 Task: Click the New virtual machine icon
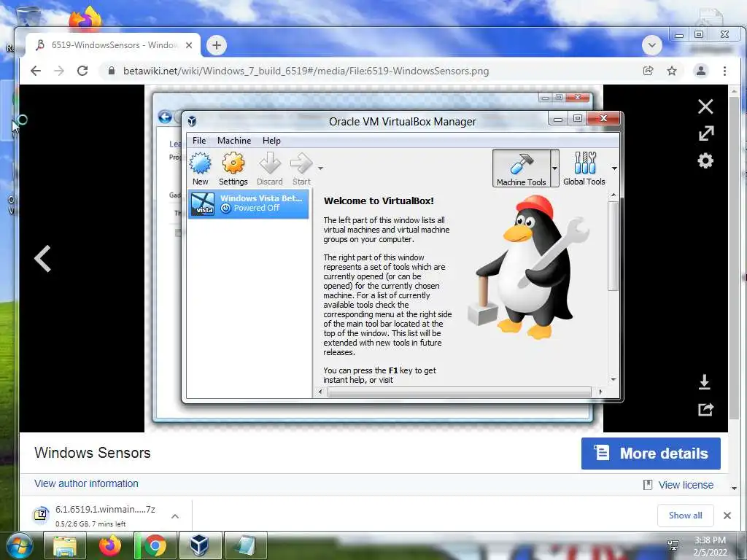click(x=200, y=163)
